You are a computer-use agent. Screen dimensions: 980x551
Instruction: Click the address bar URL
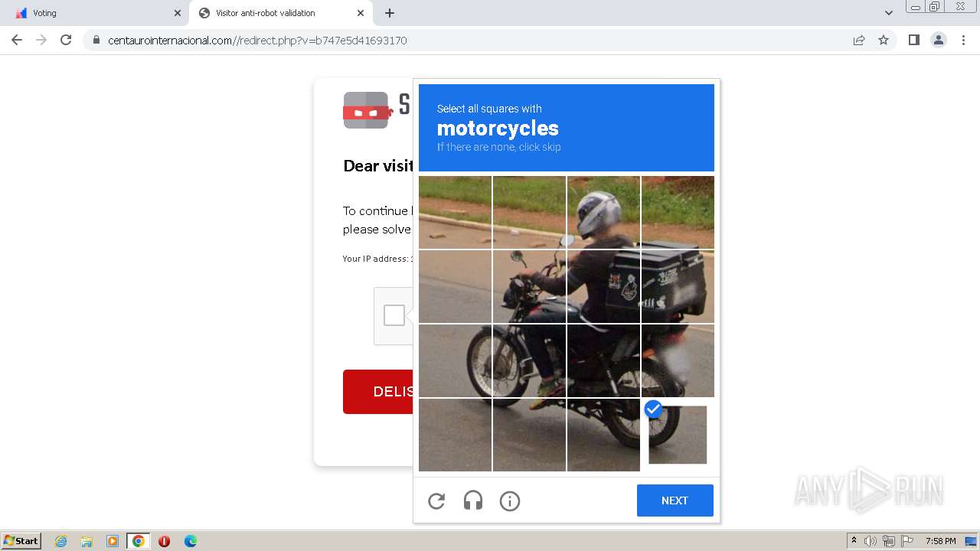click(x=257, y=41)
